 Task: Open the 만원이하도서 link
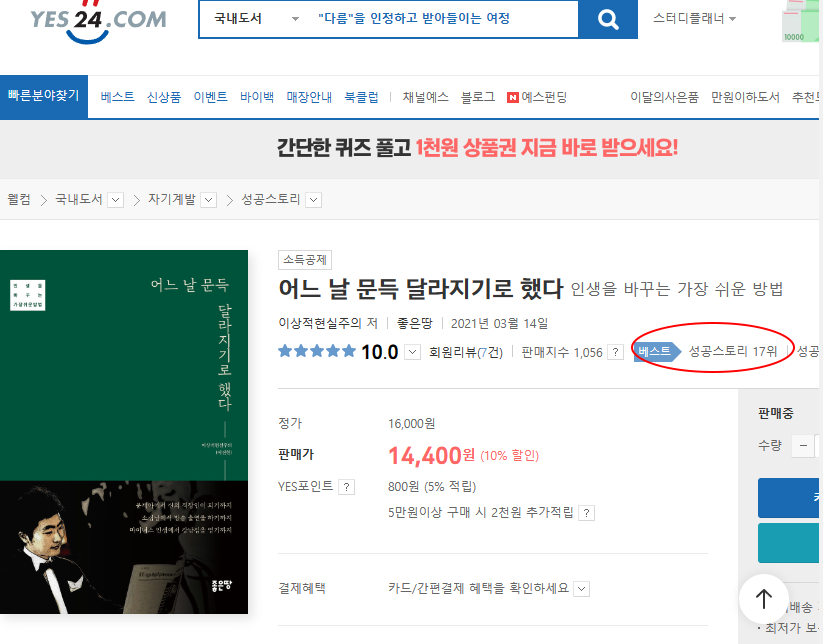pyautogui.click(x=745, y=97)
